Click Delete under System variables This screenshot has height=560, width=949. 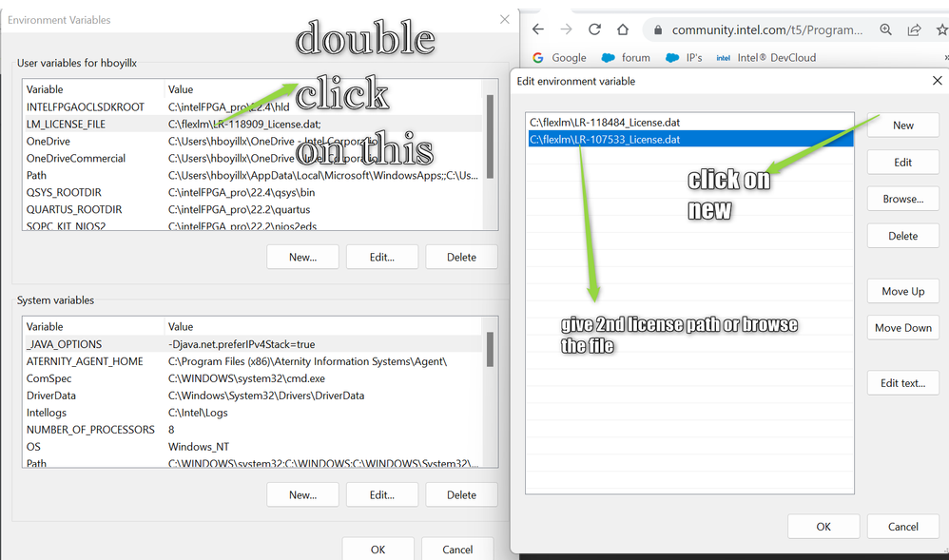tap(461, 494)
